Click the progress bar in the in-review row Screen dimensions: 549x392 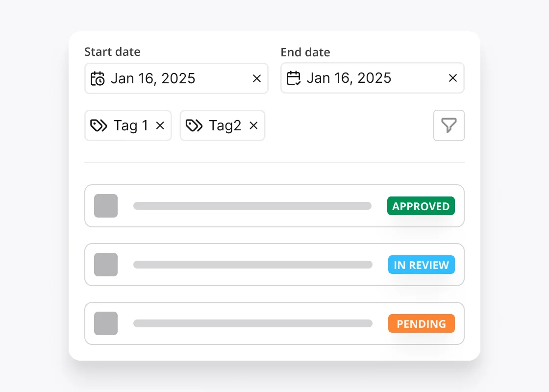252,265
